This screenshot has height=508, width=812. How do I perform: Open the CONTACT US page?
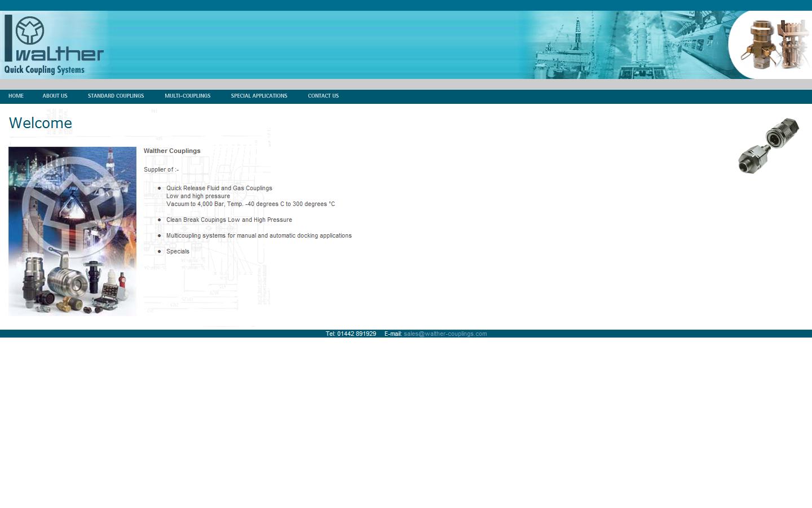pos(323,96)
